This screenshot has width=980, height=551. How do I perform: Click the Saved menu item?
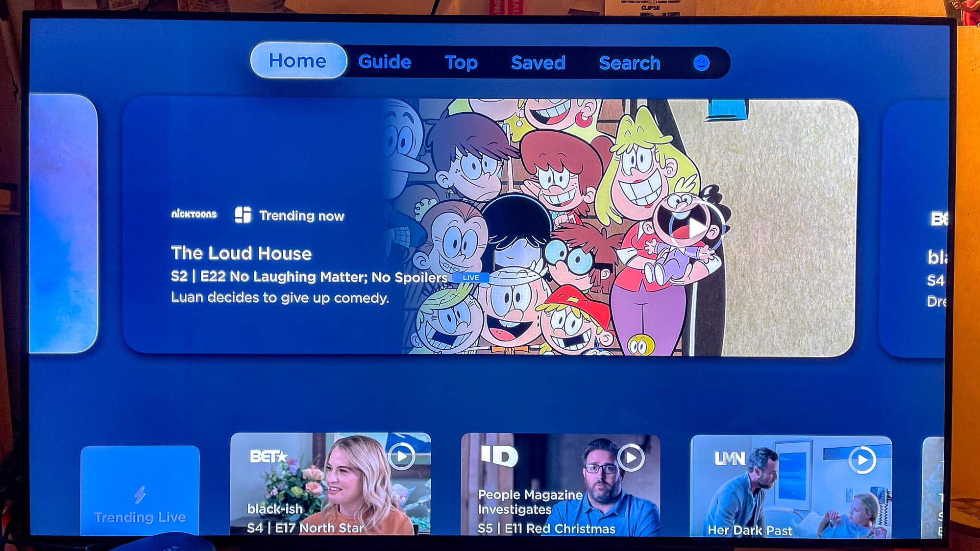539,61
